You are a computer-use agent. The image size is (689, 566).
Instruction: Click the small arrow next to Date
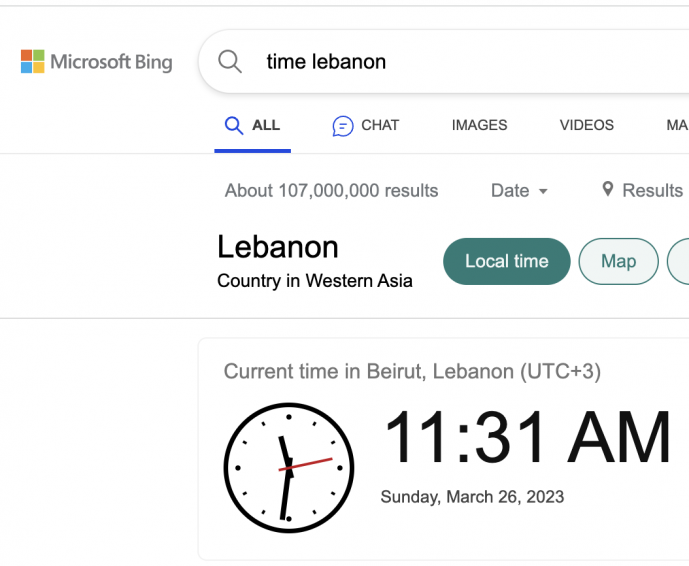pos(543,192)
